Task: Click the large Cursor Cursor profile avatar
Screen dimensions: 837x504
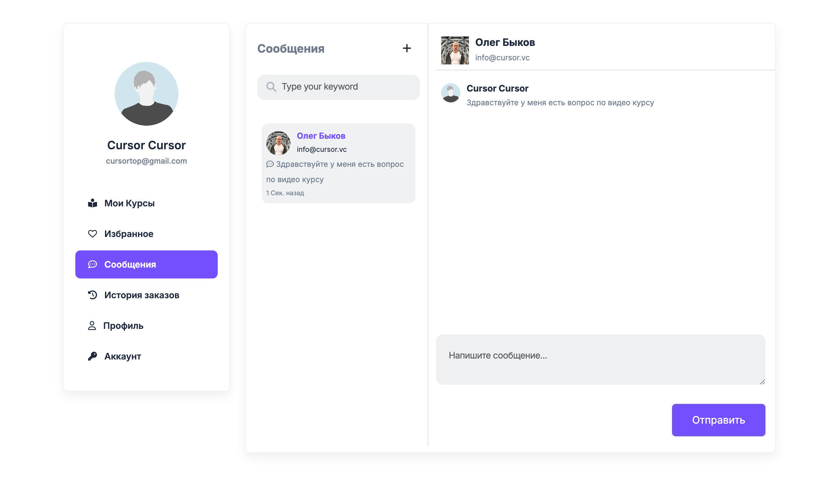Action: coord(147,94)
